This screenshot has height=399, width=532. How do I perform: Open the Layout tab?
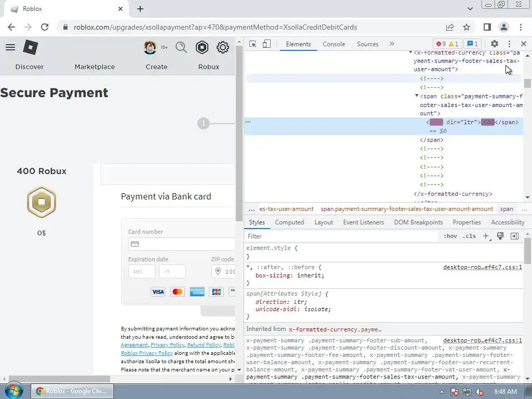tap(324, 222)
